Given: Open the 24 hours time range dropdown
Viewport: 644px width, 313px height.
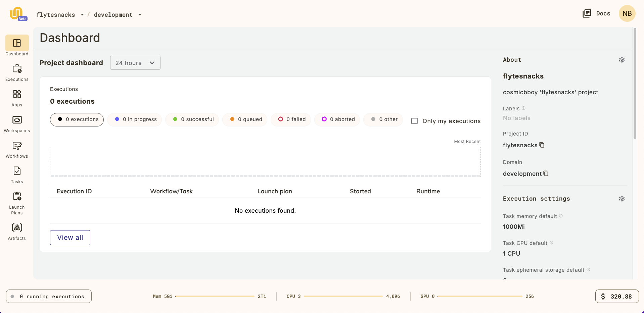Looking at the screenshot, I should [135, 63].
